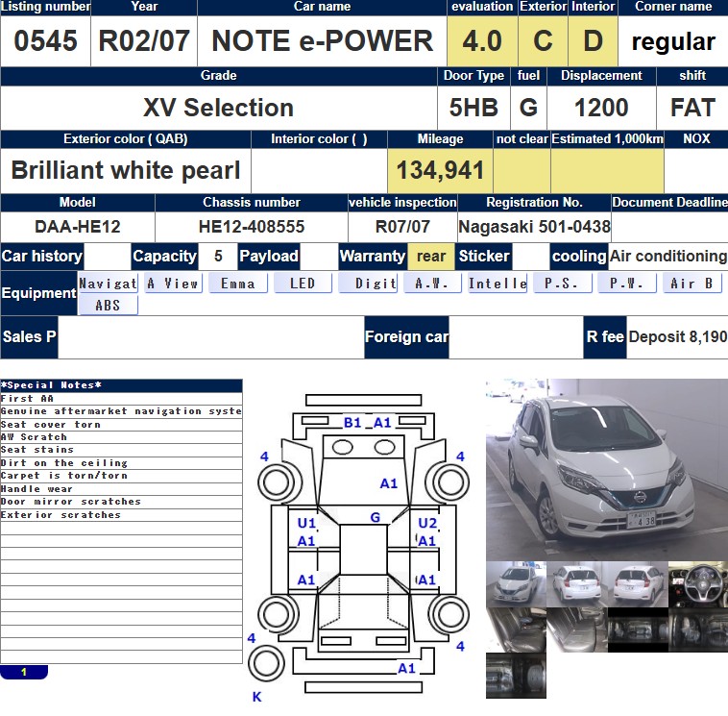Click the Sticker label
This screenshot has width=728, height=716.
click(x=484, y=256)
